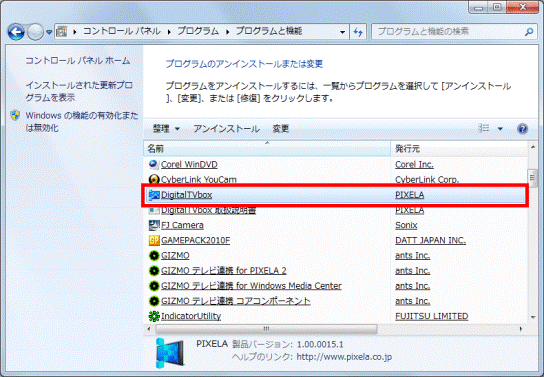This screenshot has width=544, height=377.
Task: Click DATT JAPAN INC. publisher cell
Action: click(430, 240)
